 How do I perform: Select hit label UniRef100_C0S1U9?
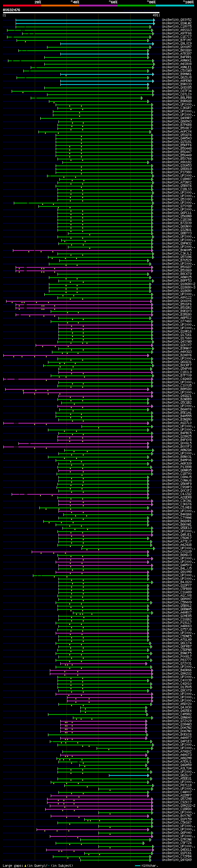click(177, 551)
